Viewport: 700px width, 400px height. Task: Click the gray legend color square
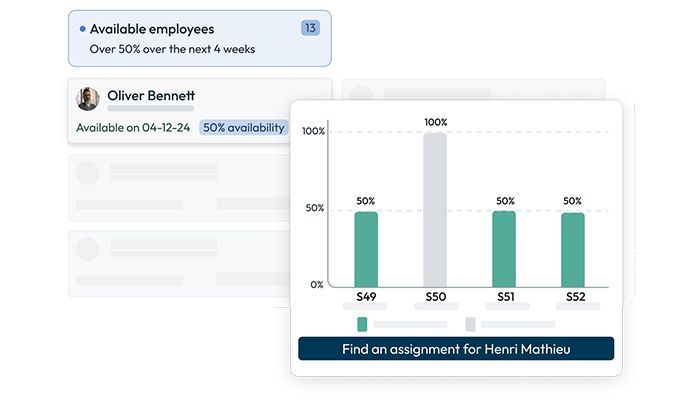point(470,324)
